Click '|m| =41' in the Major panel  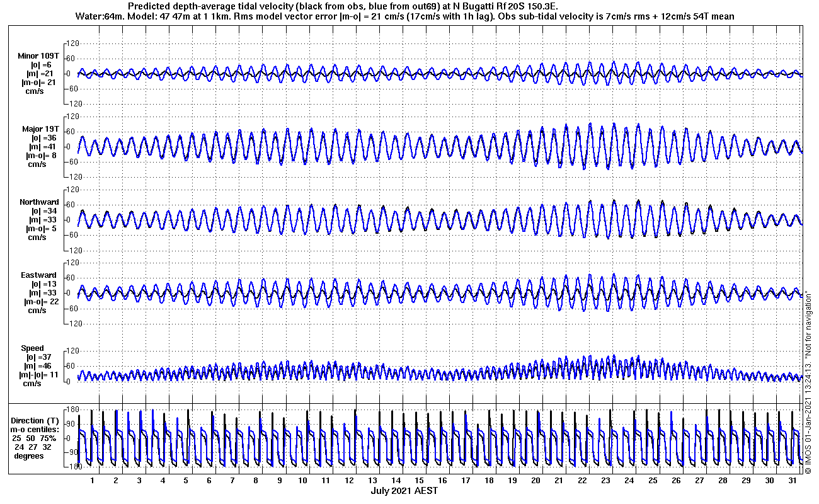coord(42,147)
